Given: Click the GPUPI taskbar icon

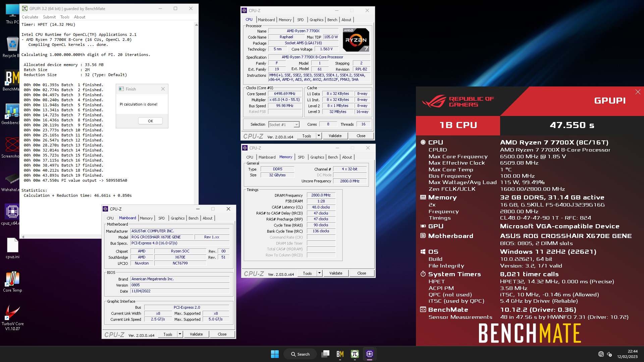Looking at the screenshot, I should pos(355,354).
